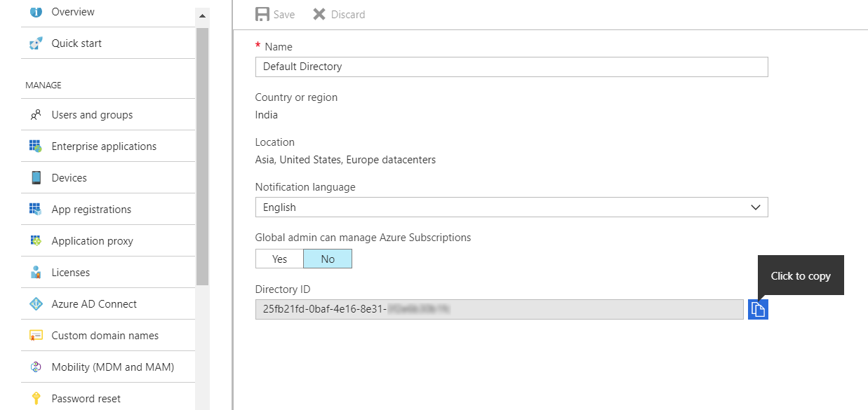Navigate to Devices
This screenshot has height=410, width=868.
108,178
